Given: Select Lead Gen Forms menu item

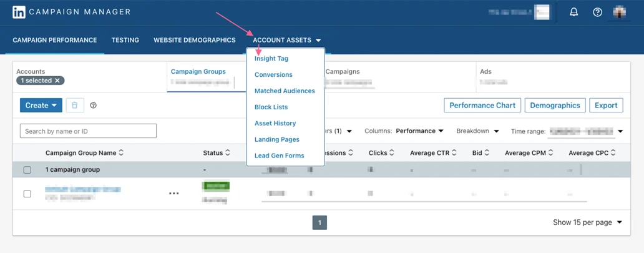Looking at the screenshot, I should [280, 156].
